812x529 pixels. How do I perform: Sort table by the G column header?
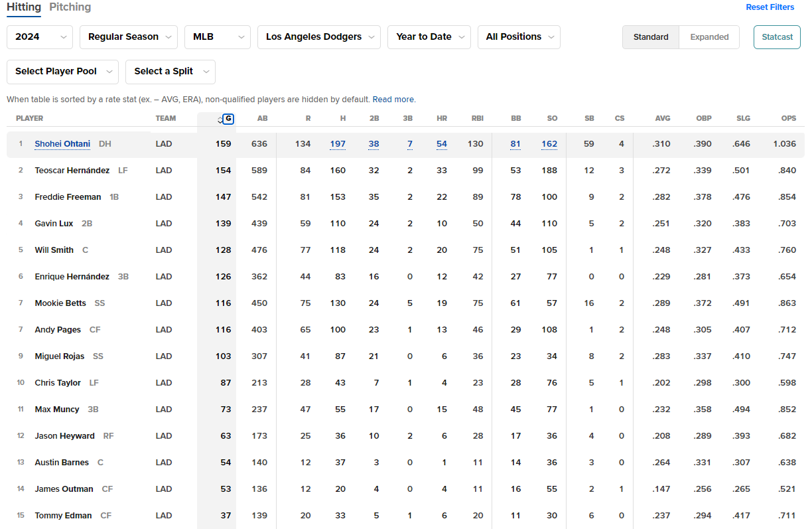tap(228, 119)
